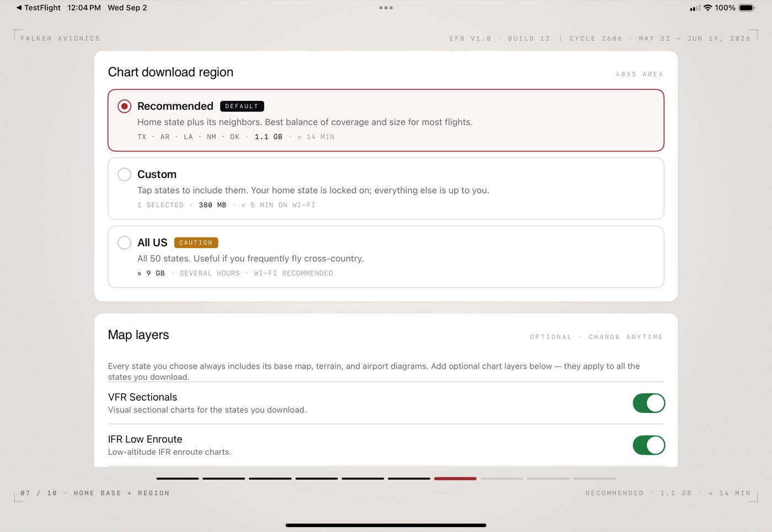
Task: Tap the home indicator bar
Action: tap(386, 525)
